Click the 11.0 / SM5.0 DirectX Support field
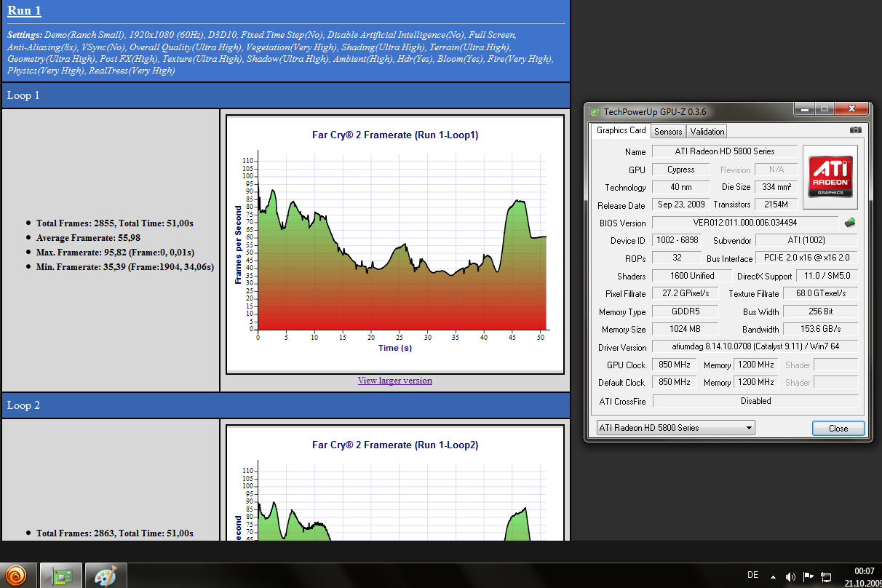This screenshot has height=588, width=882. coord(828,276)
